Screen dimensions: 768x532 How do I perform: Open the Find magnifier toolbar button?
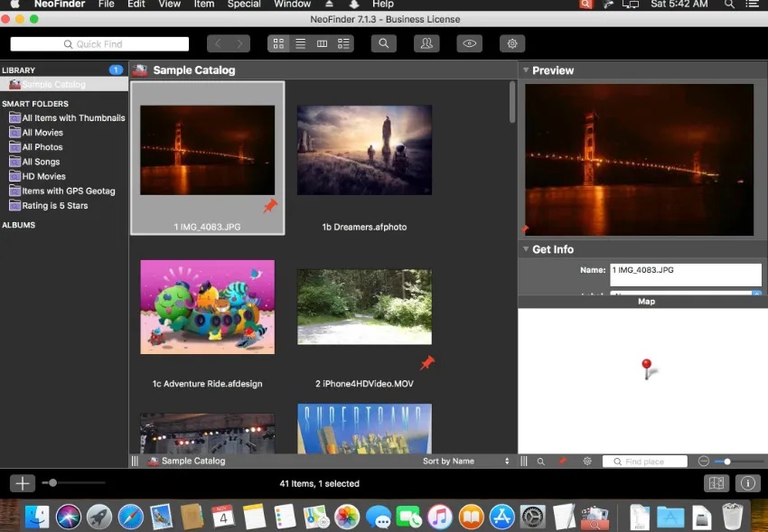(383, 43)
